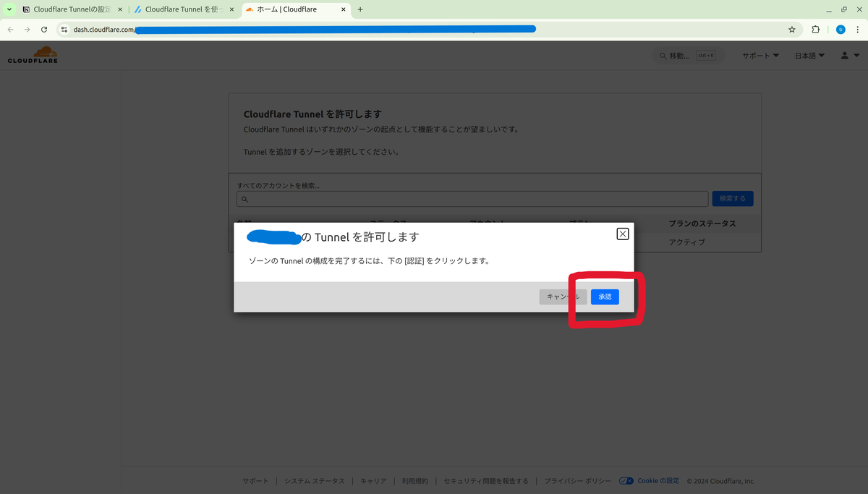
Task: Click the browser forward arrow
Action: pos(27,30)
